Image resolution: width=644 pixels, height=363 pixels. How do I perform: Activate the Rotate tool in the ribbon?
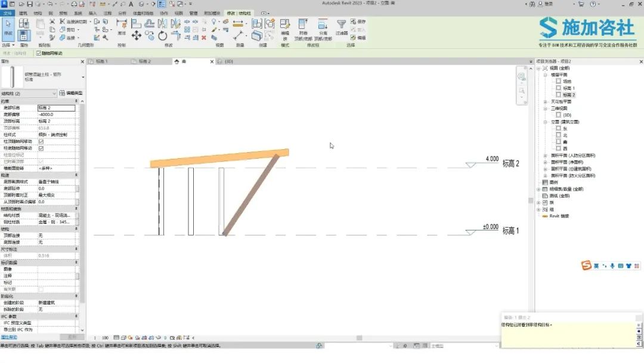click(x=163, y=36)
